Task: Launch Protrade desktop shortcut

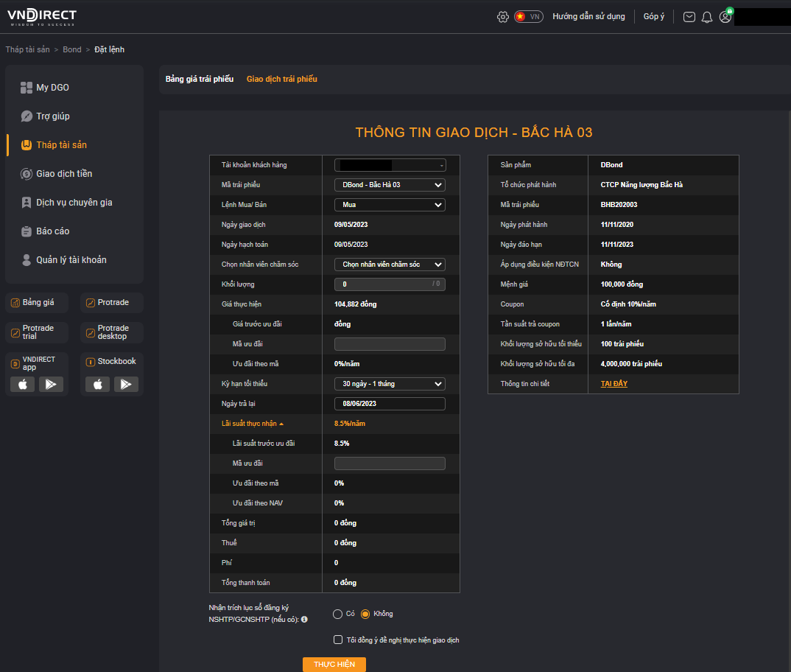Action: coord(112,332)
